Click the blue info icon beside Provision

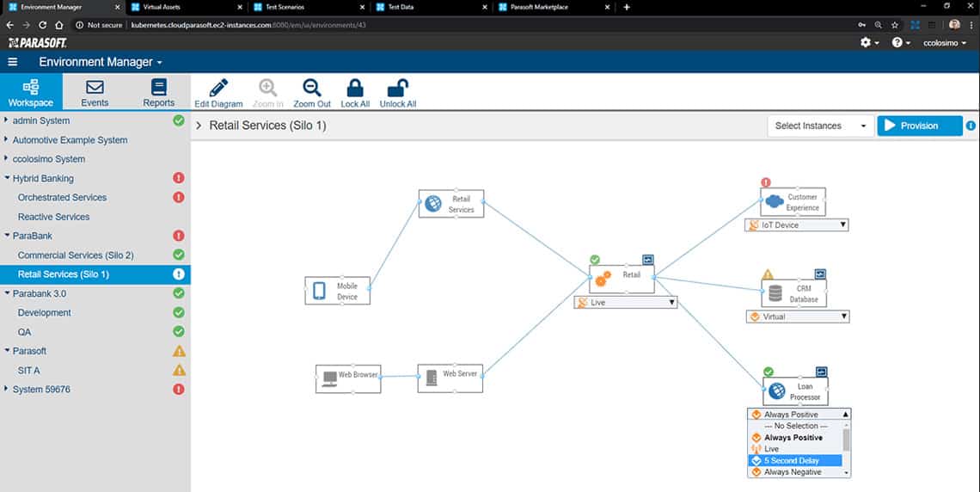(971, 126)
